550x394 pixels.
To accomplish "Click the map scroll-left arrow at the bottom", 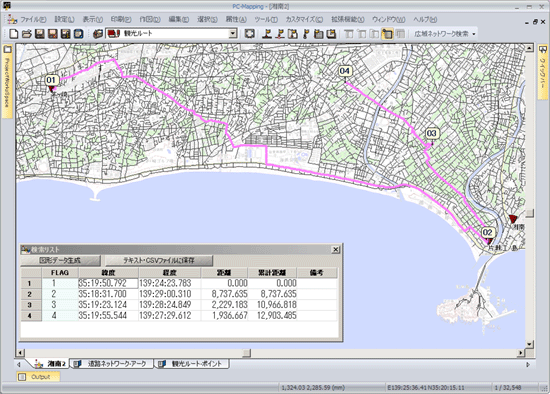I will click(20, 353).
